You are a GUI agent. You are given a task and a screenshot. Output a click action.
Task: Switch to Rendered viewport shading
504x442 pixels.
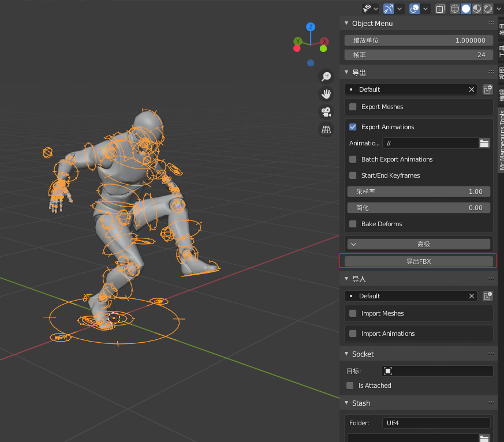coord(488,9)
